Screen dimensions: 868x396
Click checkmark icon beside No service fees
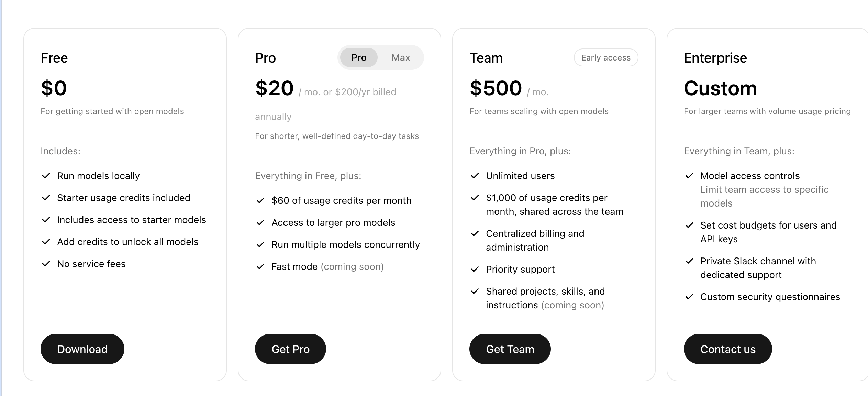46,264
